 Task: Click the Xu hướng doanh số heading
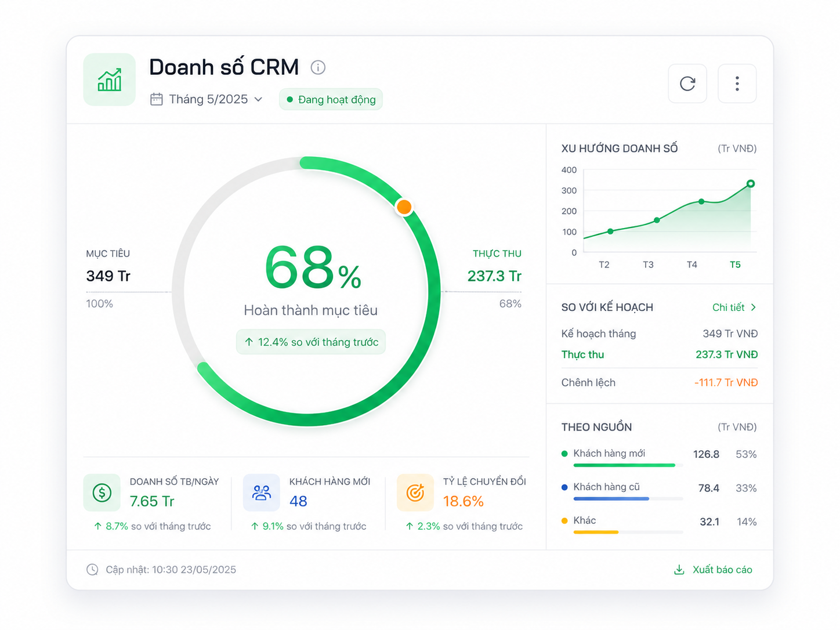[x=620, y=149]
